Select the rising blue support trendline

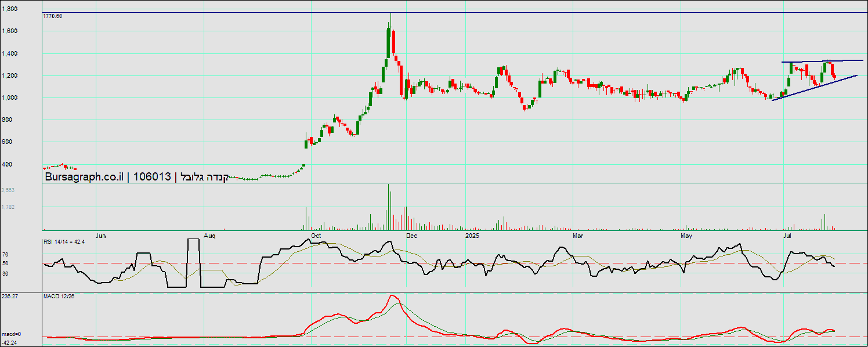coord(815,88)
